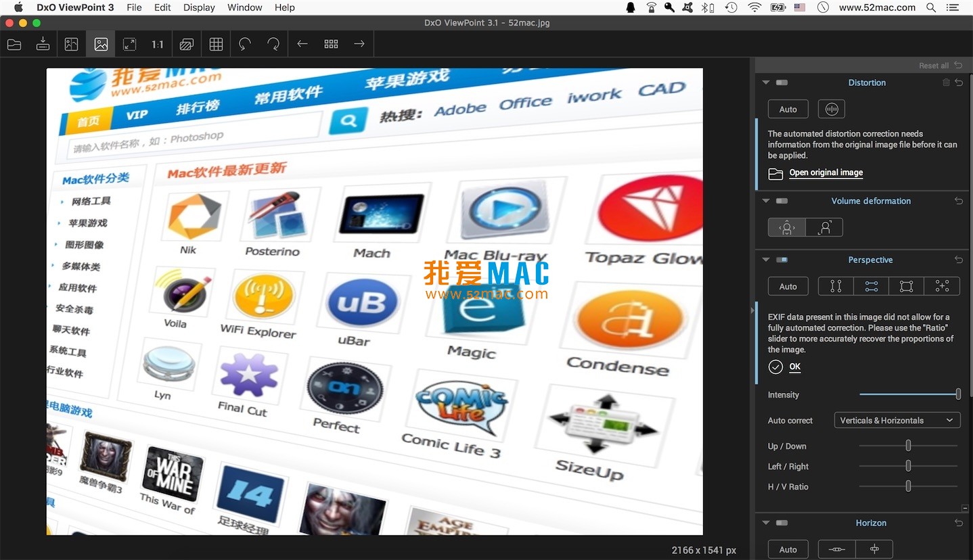Click the OK checkmark circle icon
The width and height of the screenshot is (973, 560).
pyautogui.click(x=775, y=367)
